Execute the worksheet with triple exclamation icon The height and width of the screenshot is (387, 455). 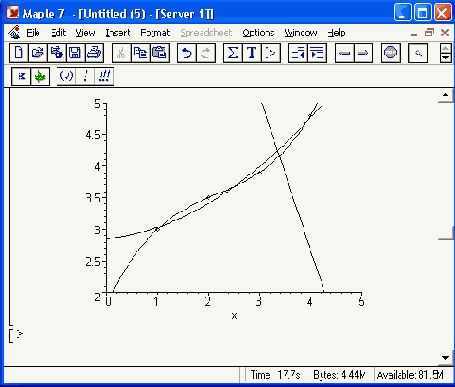point(104,76)
